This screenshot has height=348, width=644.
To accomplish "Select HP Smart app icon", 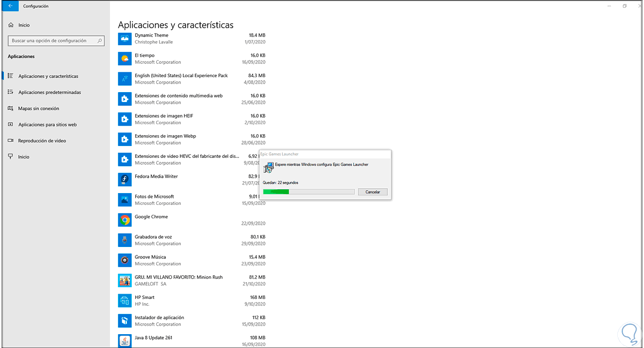I will coord(125,300).
